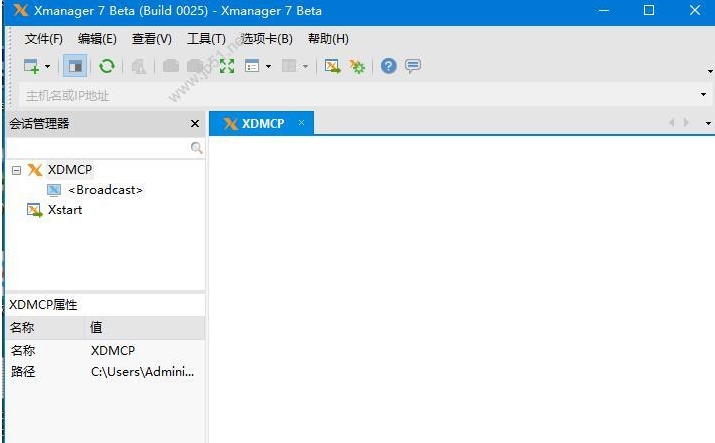The height and width of the screenshot is (443, 715).
Task: Select the 路径 property row label
Action: click(23, 372)
